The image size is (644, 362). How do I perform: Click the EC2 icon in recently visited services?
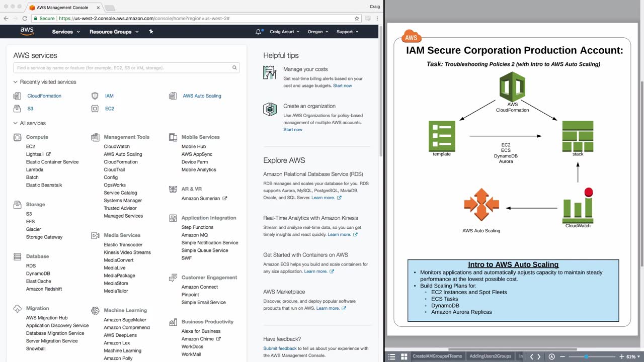(x=95, y=109)
